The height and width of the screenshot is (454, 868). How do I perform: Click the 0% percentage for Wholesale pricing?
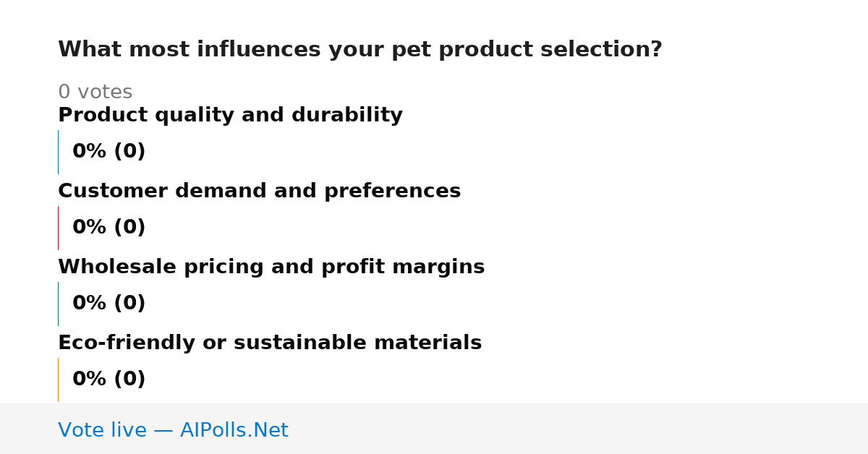(x=90, y=304)
